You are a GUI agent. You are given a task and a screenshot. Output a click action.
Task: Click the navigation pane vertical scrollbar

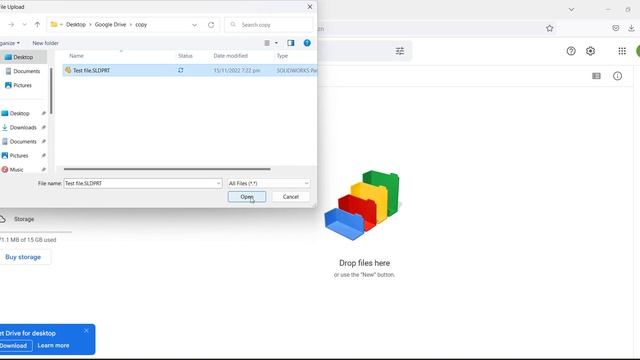pos(51,91)
